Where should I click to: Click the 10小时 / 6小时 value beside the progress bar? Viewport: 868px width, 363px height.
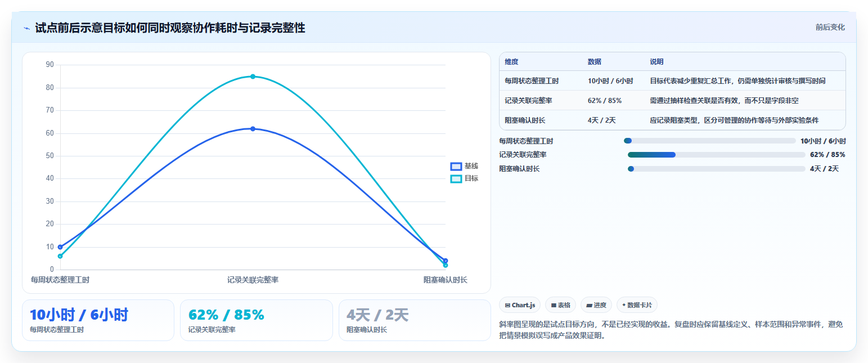coord(823,141)
